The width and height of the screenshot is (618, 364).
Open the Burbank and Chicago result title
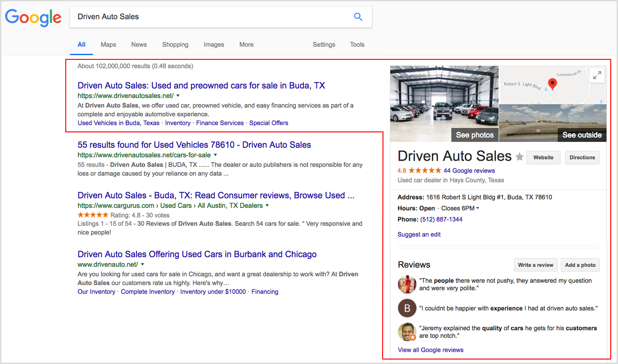click(x=197, y=254)
